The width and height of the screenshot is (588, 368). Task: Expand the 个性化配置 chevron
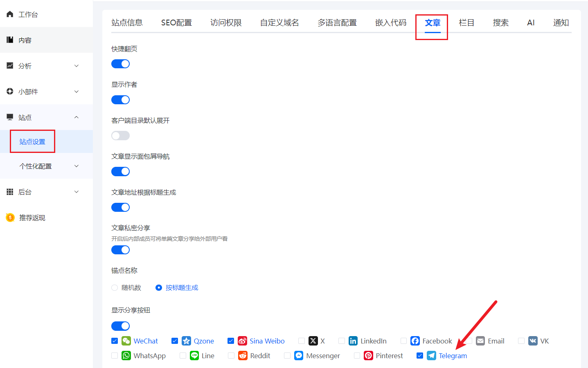tap(77, 166)
